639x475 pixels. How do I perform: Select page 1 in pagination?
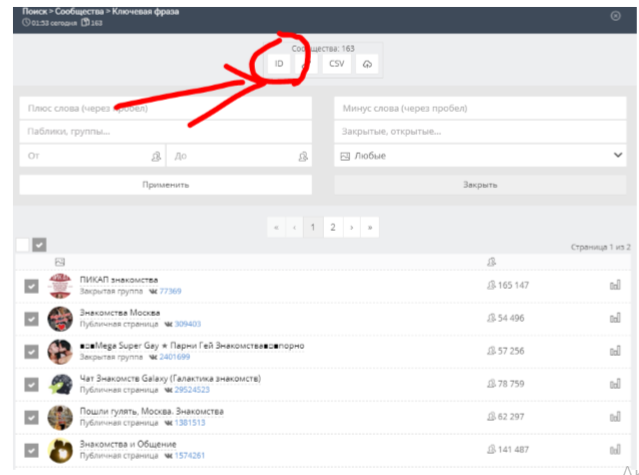pyautogui.click(x=313, y=227)
